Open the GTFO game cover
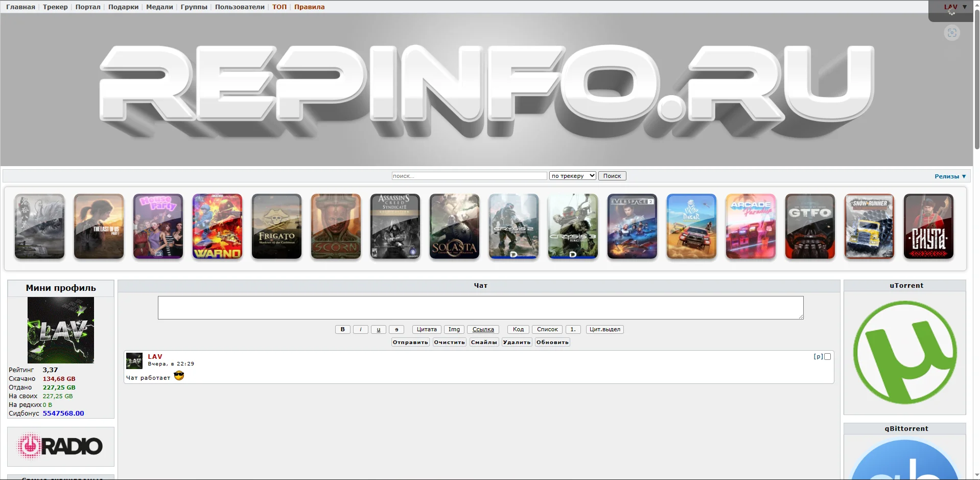980x480 pixels. pyautogui.click(x=810, y=226)
